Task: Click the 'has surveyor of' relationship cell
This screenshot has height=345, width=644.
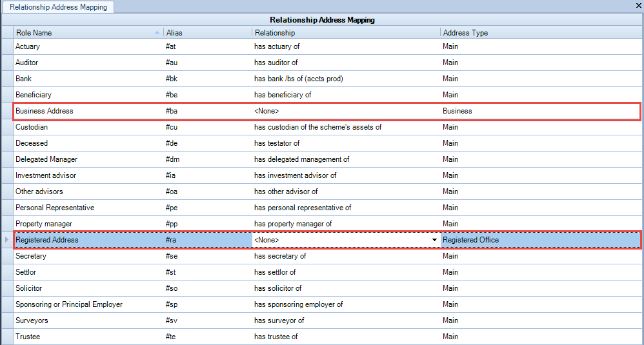Action: 346,320
